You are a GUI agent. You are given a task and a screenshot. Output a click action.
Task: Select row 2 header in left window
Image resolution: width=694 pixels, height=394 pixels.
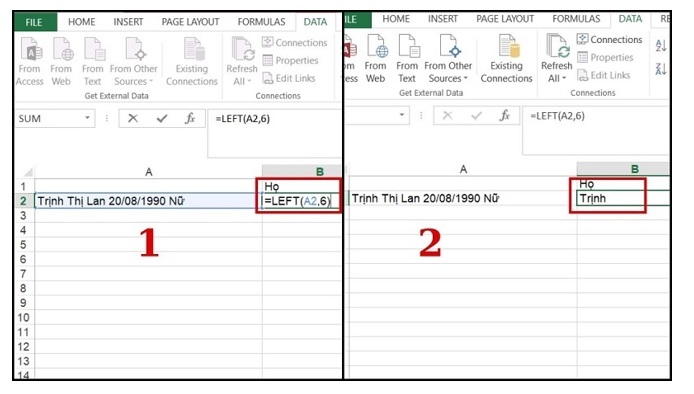coord(24,201)
